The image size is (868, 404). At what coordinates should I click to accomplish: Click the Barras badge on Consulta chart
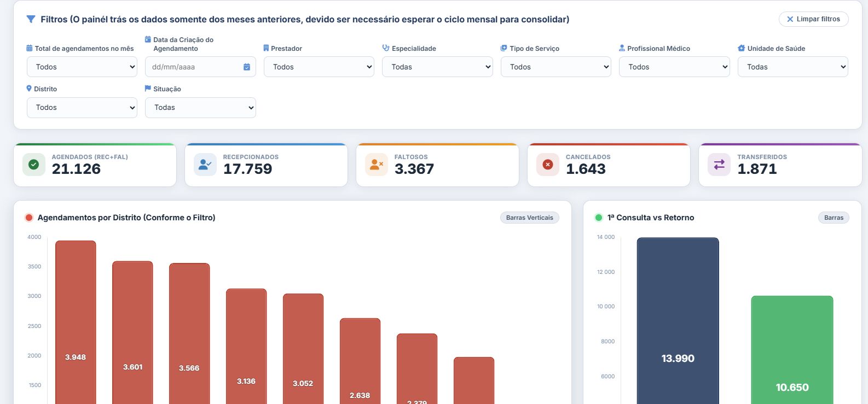point(834,218)
